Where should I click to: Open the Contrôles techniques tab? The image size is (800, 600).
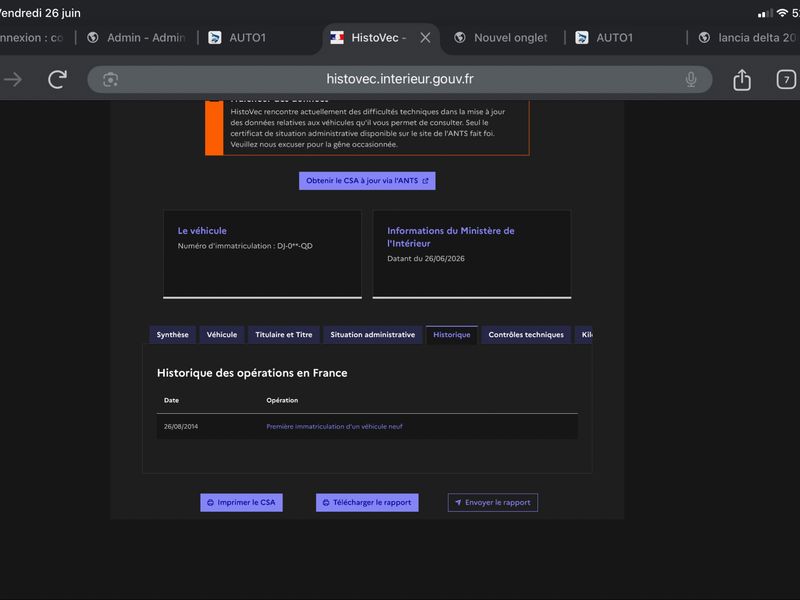pos(526,335)
